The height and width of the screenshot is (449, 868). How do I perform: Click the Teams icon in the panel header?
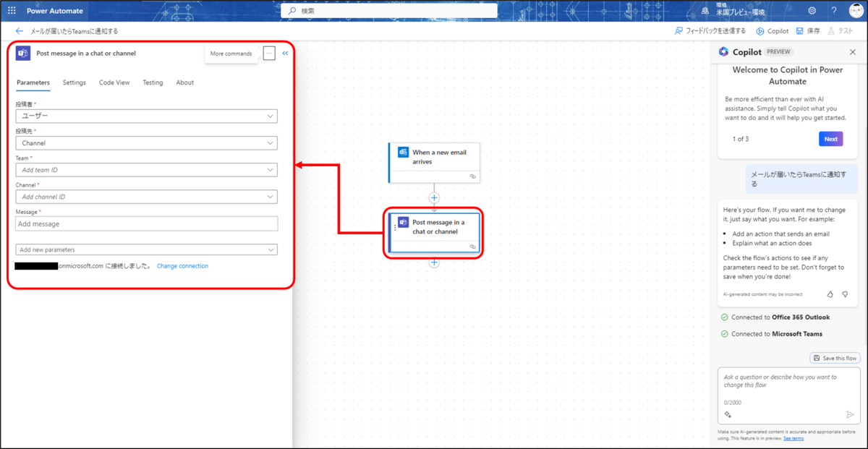click(23, 54)
